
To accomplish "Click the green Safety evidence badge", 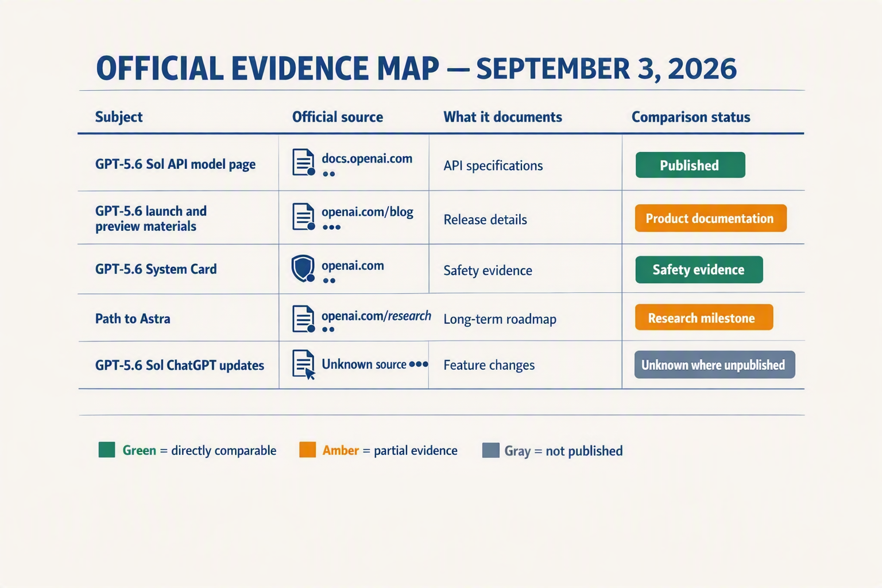I will (x=699, y=269).
